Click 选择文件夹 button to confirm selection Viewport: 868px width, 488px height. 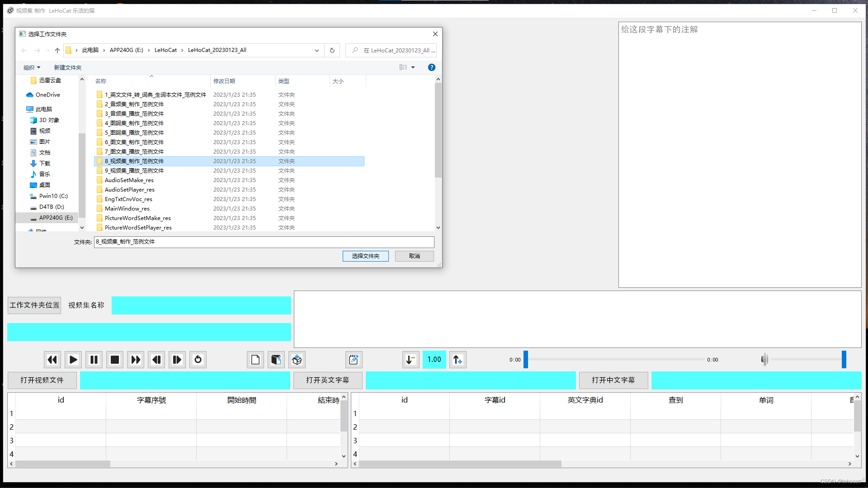(365, 256)
